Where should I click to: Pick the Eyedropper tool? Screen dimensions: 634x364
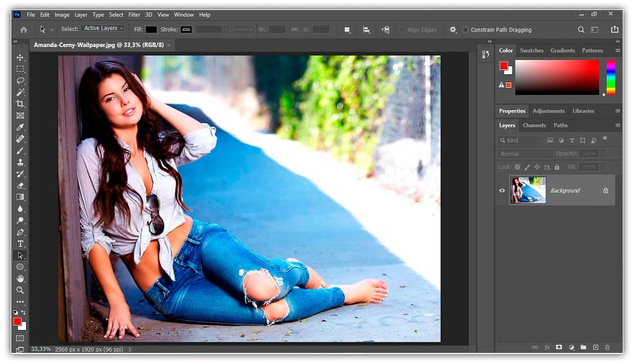pos(20,128)
